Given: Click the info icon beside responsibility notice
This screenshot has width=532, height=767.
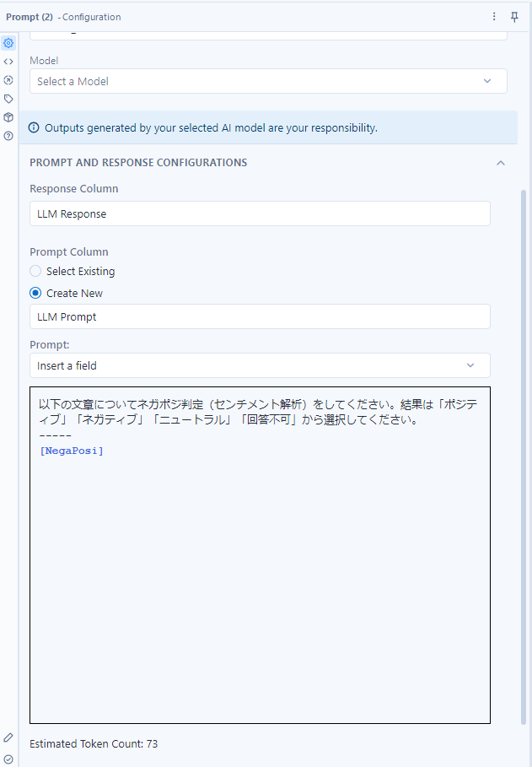Looking at the screenshot, I should click(x=34, y=127).
